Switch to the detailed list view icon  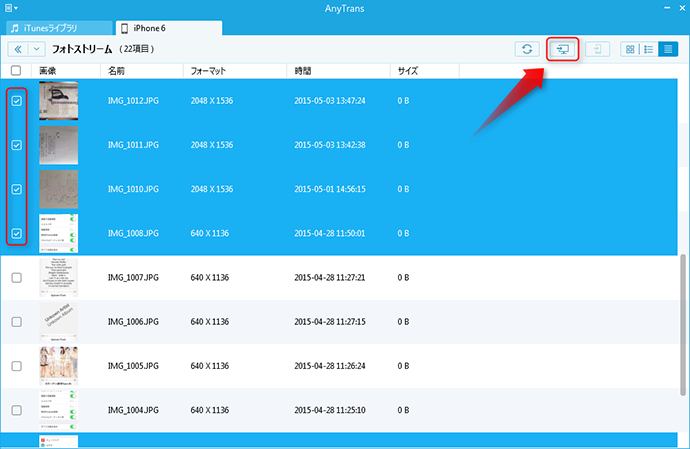coord(649,49)
